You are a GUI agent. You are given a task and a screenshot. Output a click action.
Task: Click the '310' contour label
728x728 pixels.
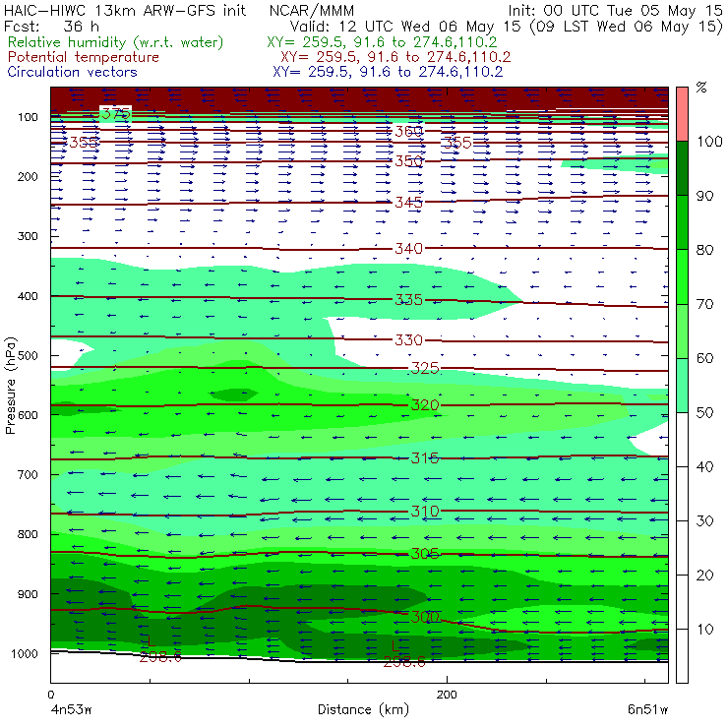click(425, 512)
